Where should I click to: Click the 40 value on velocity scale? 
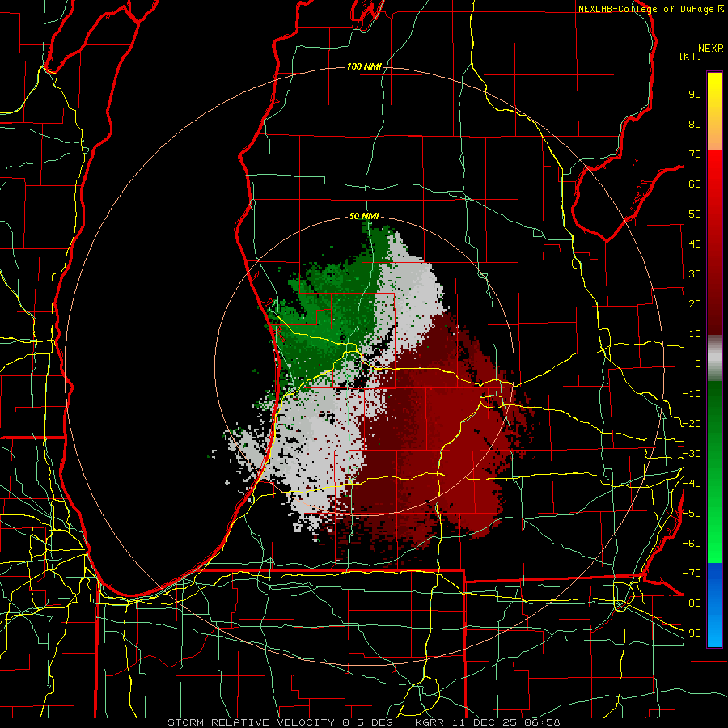point(695,243)
